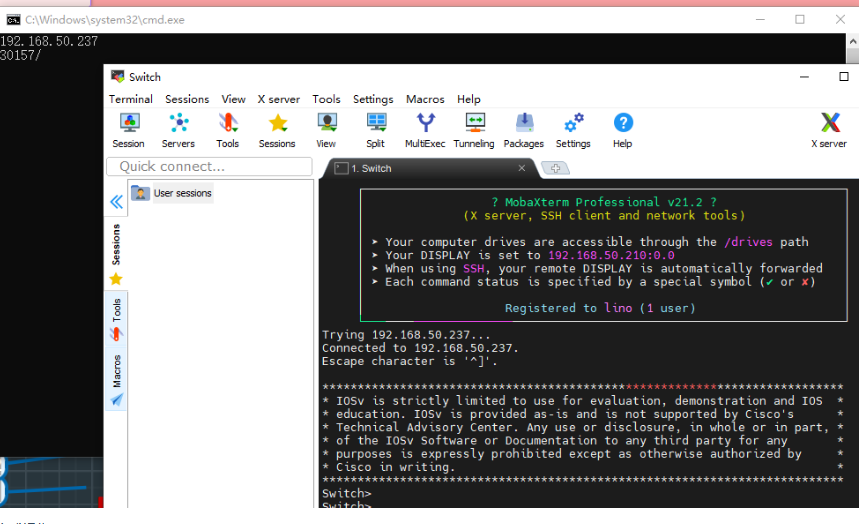Click 'Registered to lino (1 user)' text
This screenshot has width=863, height=524.
pyautogui.click(x=600, y=308)
